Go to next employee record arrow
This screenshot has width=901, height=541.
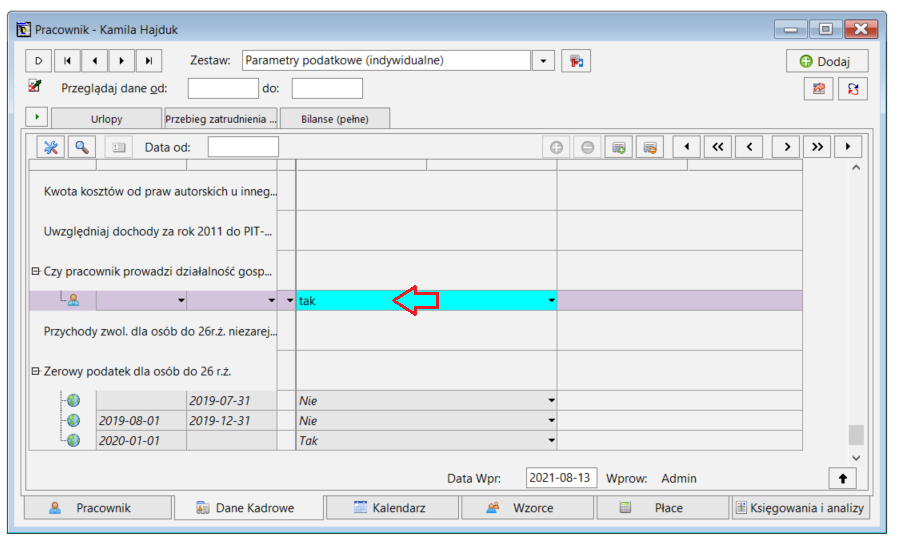click(121, 61)
